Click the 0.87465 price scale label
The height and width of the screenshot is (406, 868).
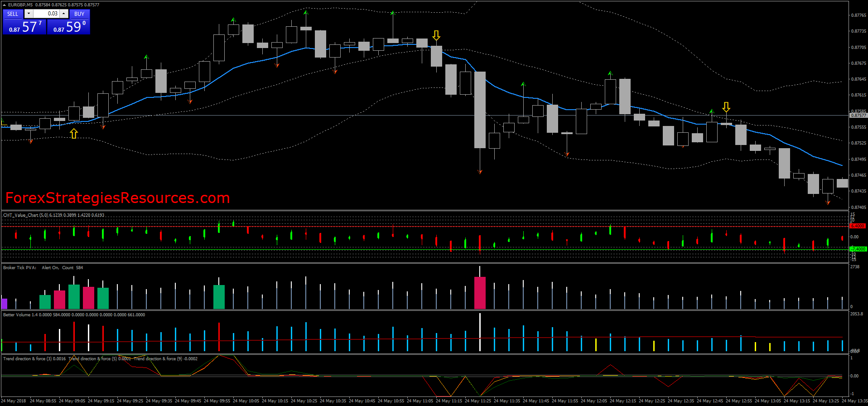pos(859,175)
